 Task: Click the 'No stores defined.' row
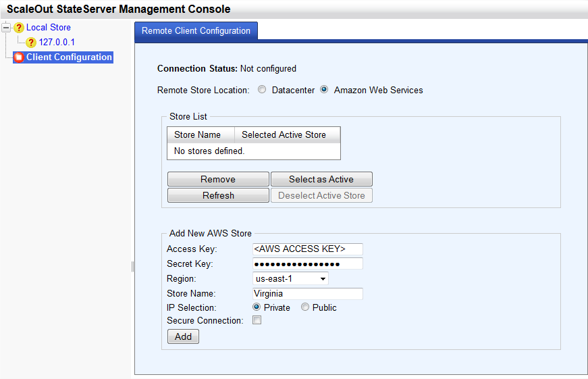point(254,151)
